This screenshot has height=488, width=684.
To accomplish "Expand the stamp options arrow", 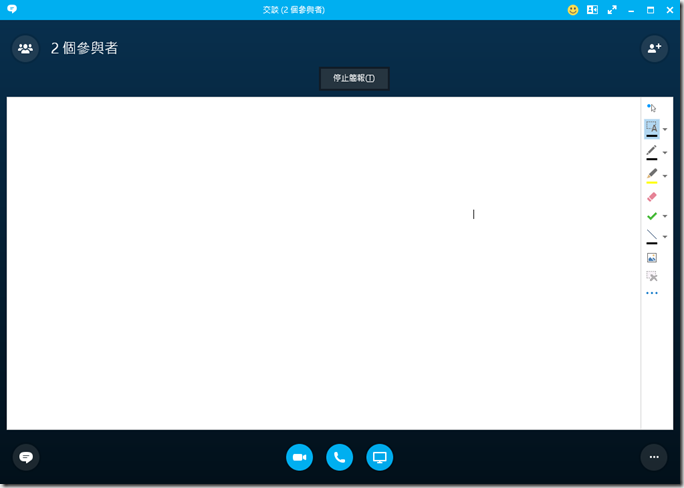I will click(665, 216).
